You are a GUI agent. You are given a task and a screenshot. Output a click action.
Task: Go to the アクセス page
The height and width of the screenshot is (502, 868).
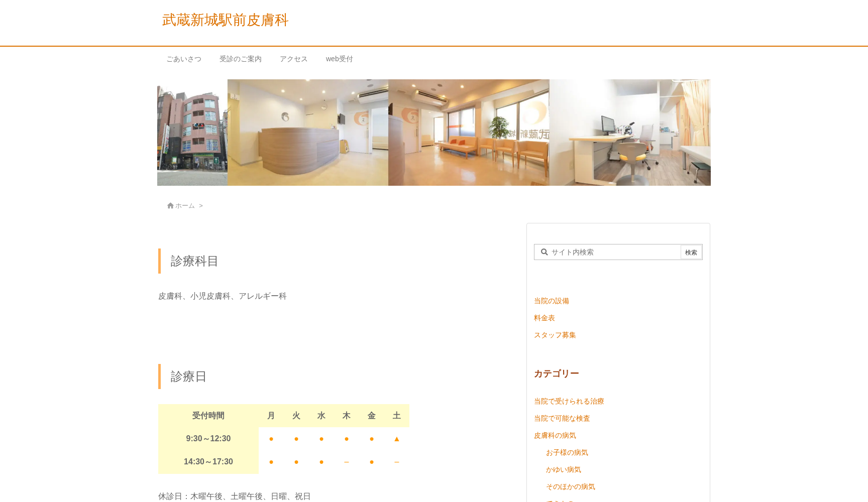point(294,59)
